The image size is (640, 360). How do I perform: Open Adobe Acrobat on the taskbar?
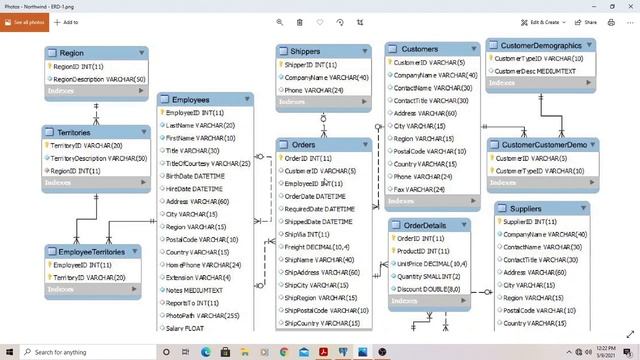[323, 352]
